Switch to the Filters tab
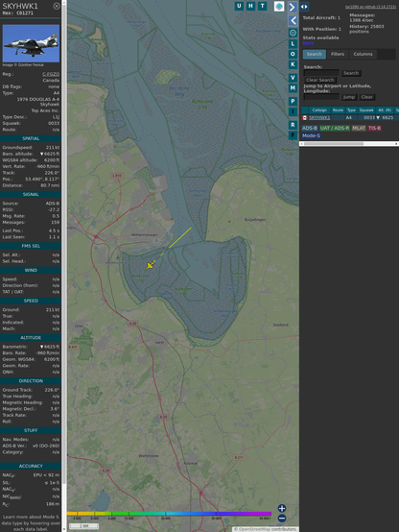Image resolution: width=399 pixels, height=532 pixels. (338, 54)
